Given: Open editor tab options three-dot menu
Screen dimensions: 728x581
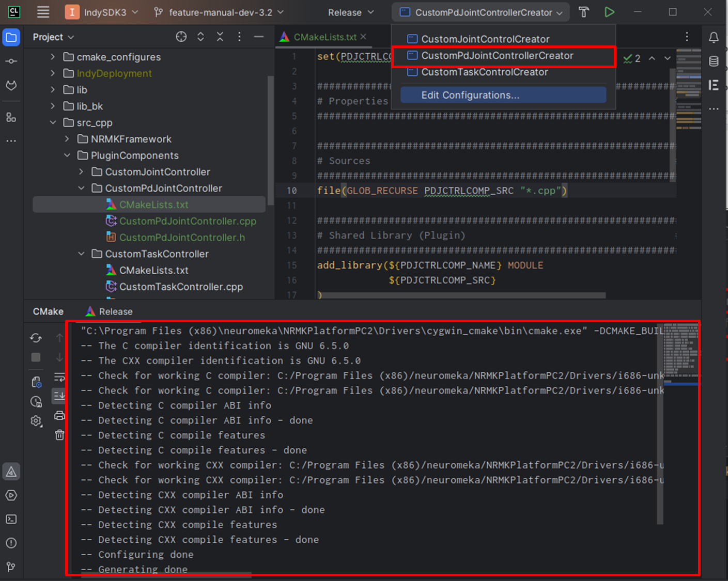Looking at the screenshot, I should click(x=687, y=37).
